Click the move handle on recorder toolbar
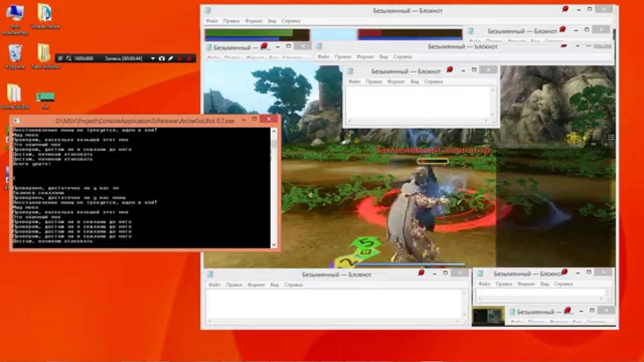This screenshot has height=362, width=644. coord(60,58)
